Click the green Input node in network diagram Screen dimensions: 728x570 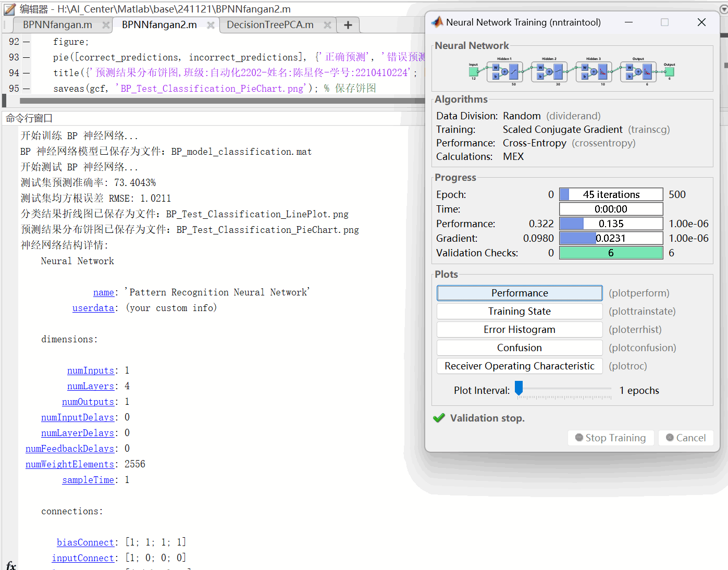(473, 72)
